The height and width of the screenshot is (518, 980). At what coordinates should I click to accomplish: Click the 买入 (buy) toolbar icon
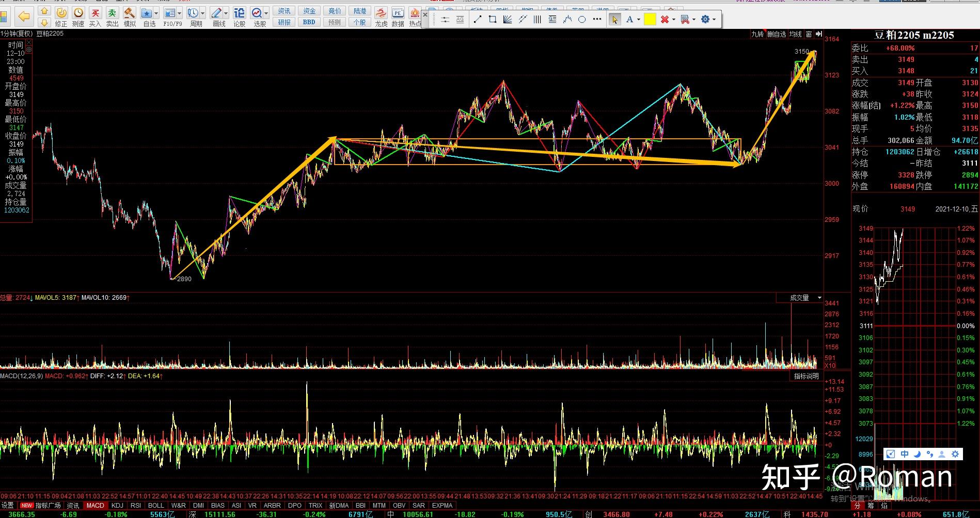[95, 17]
